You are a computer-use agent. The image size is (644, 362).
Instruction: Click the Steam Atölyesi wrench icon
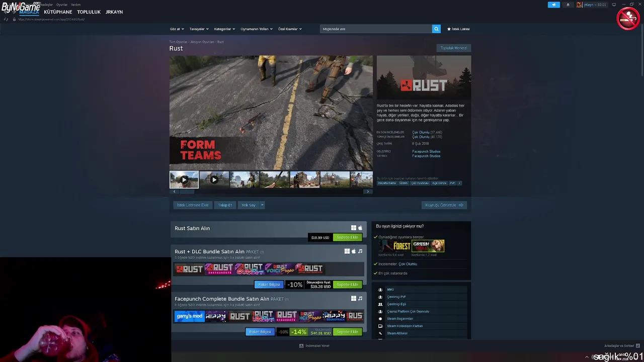click(380, 333)
